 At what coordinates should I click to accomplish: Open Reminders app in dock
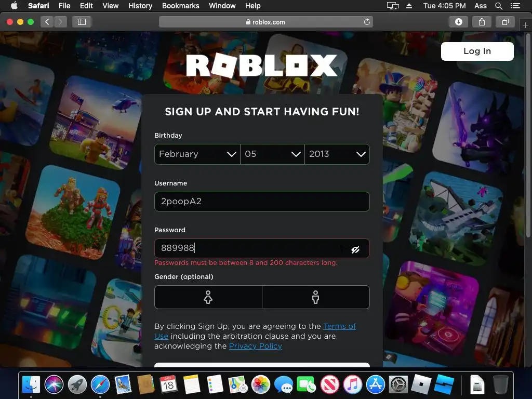[215, 385]
